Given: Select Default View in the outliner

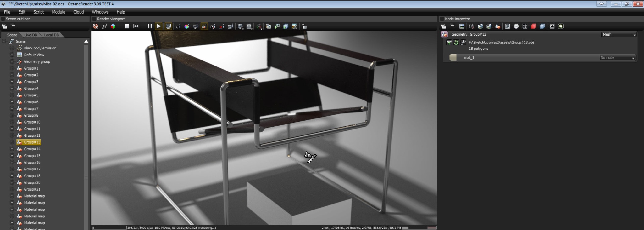Looking at the screenshot, I should [x=34, y=55].
